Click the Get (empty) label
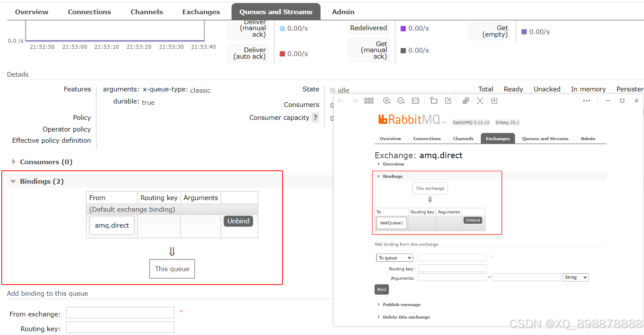The height and width of the screenshot is (335, 644). tap(490, 31)
